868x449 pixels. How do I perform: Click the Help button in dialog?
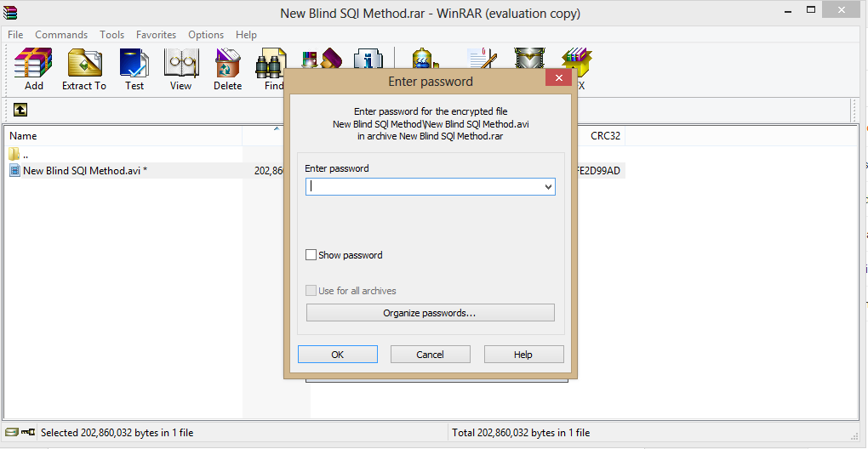[x=523, y=355]
